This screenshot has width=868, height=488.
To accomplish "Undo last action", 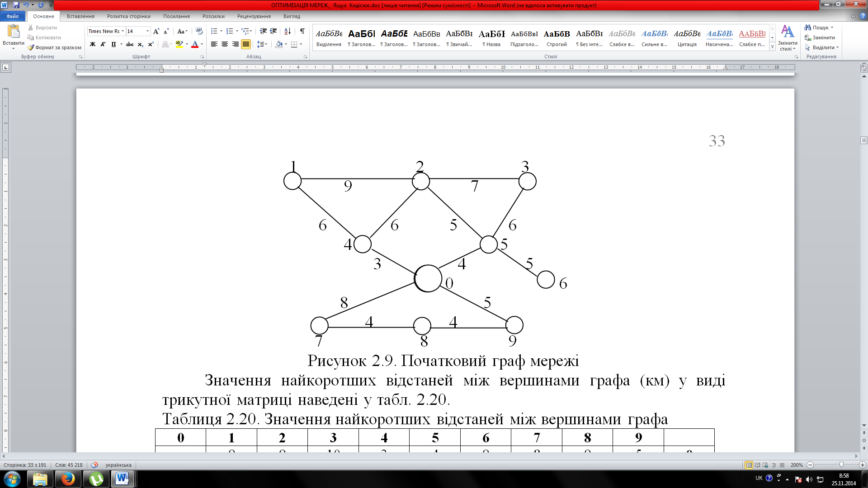I will (x=26, y=5).
